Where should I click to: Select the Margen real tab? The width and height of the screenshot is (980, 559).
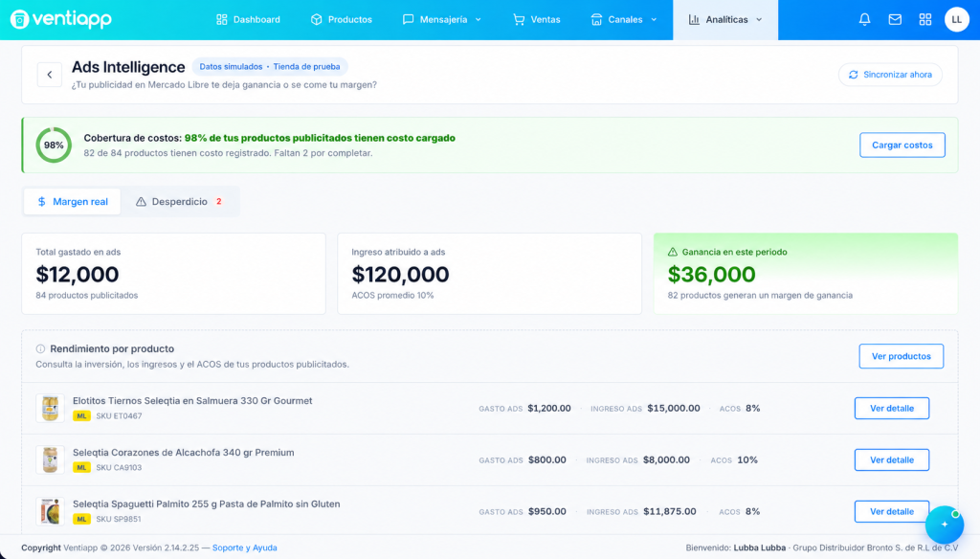73,201
